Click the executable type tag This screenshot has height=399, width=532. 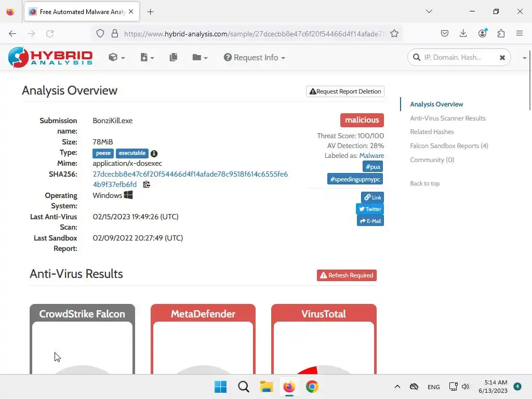click(x=132, y=153)
